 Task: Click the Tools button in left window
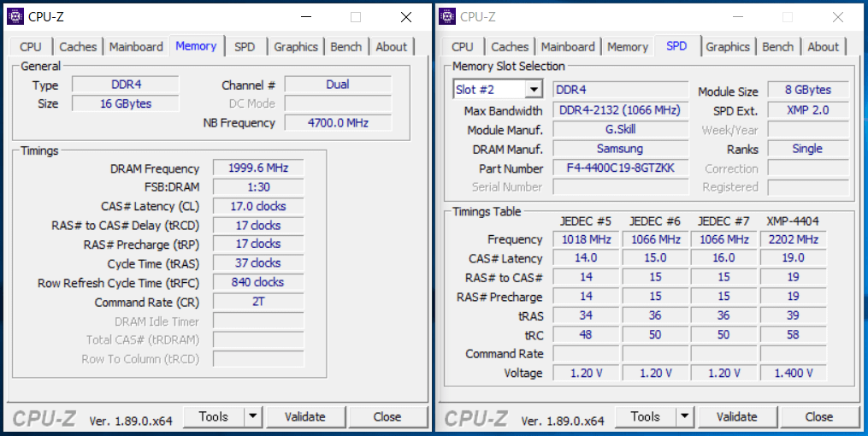(213, 416)
